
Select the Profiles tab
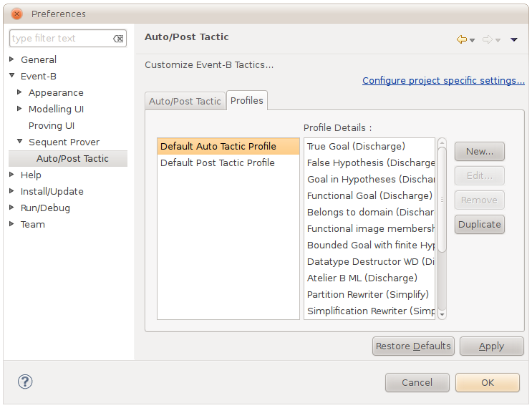point(246,100)
